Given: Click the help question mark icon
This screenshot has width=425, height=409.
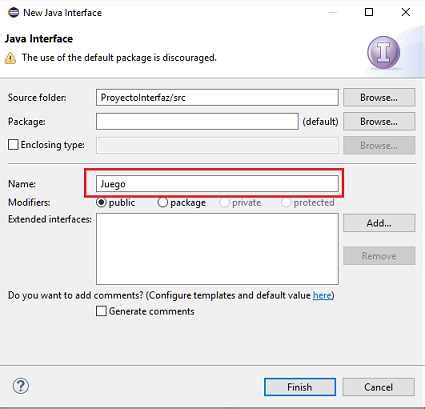Looking at the screenshot, I should pyautogui.click(x=21, y=386).
